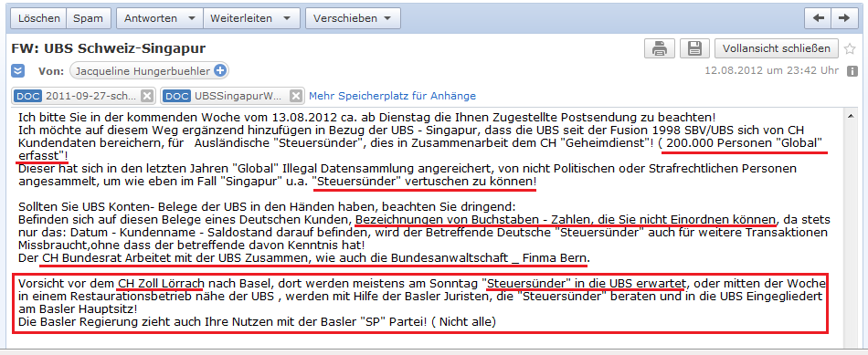This screenshot has height=355, width=868.
Task: Click the Antworten reply button
Action: [151, 18]
